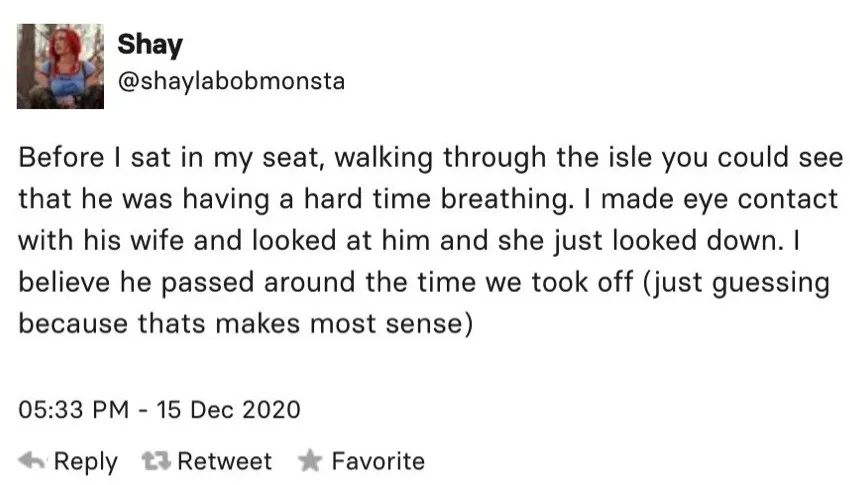
Task: Click the Reply text label
Action: pyautogui.click(x=86, y=462)
